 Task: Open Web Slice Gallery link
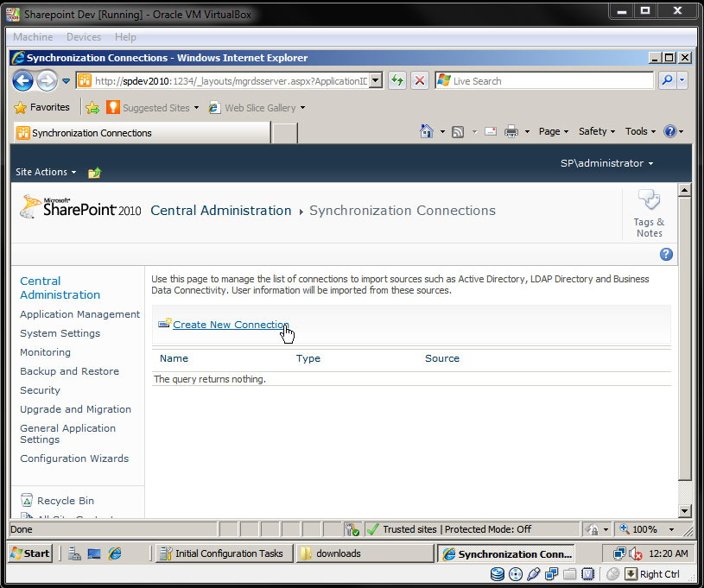(x=257, y=108)
